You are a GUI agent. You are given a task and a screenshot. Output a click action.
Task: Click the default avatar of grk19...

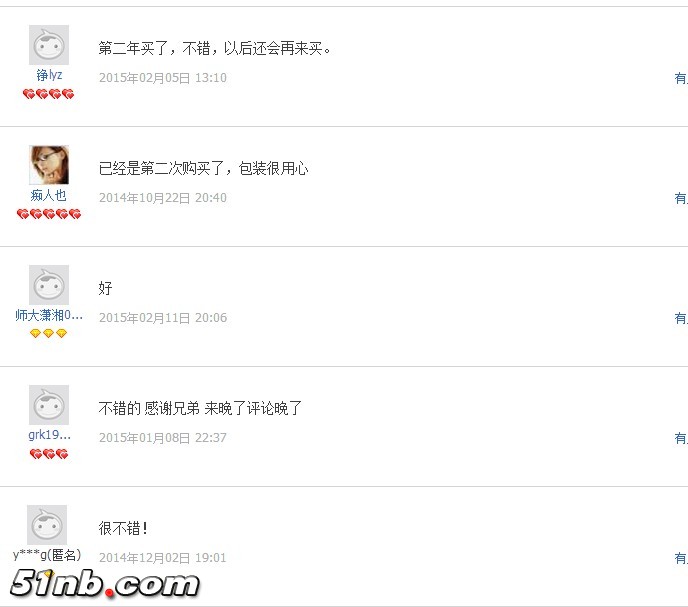click(49, 405)
